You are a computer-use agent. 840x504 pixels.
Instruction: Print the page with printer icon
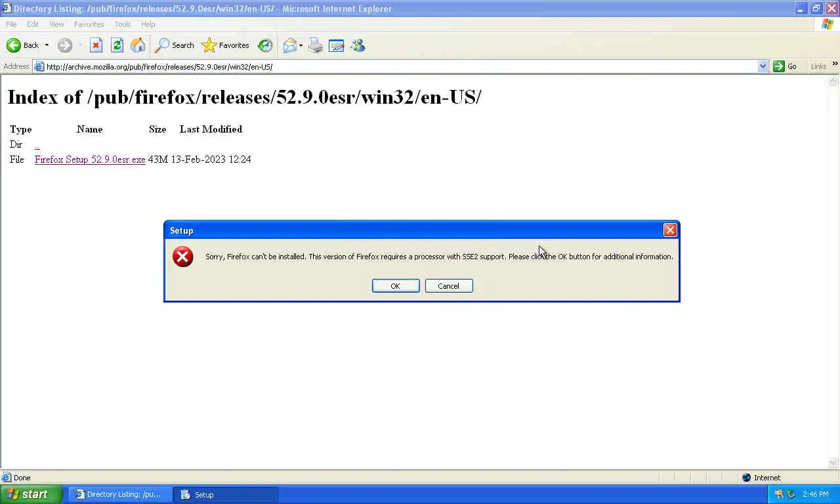[x=316, y=45]
